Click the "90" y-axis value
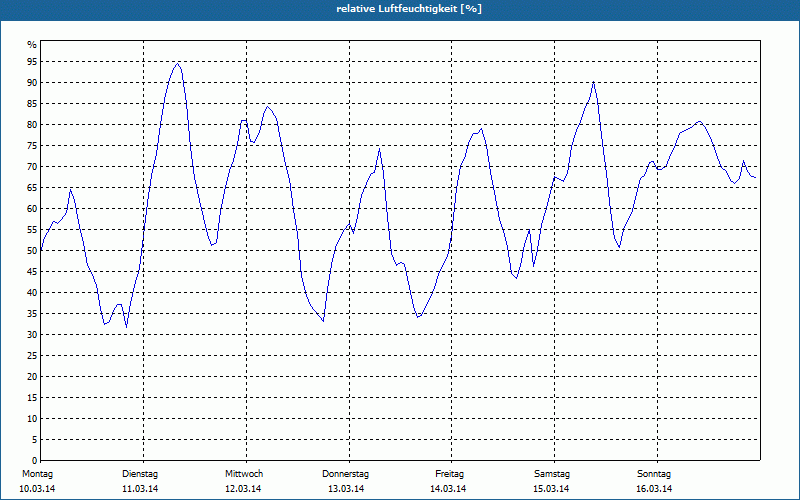The width and height of the screenshot is (800, 500). coord(32,83)
